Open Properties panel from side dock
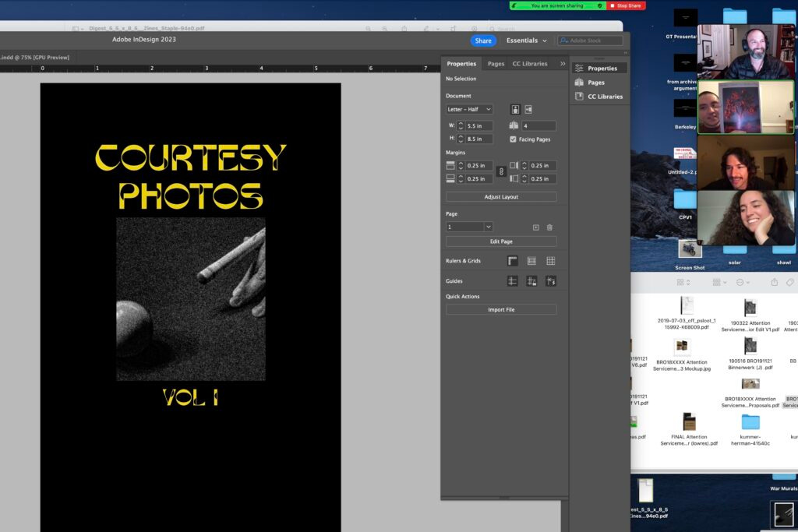798x532 pixels. pyautogui.click(x=599, y=68)
